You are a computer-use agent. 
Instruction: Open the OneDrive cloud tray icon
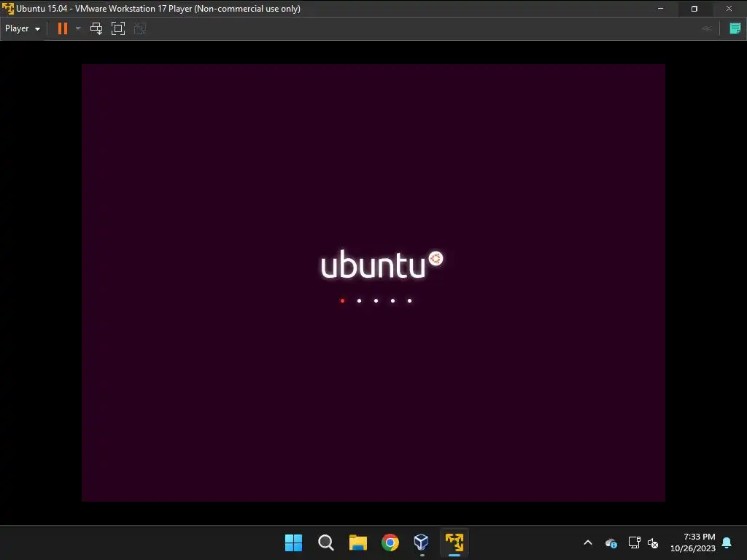(x=611, y=542)
